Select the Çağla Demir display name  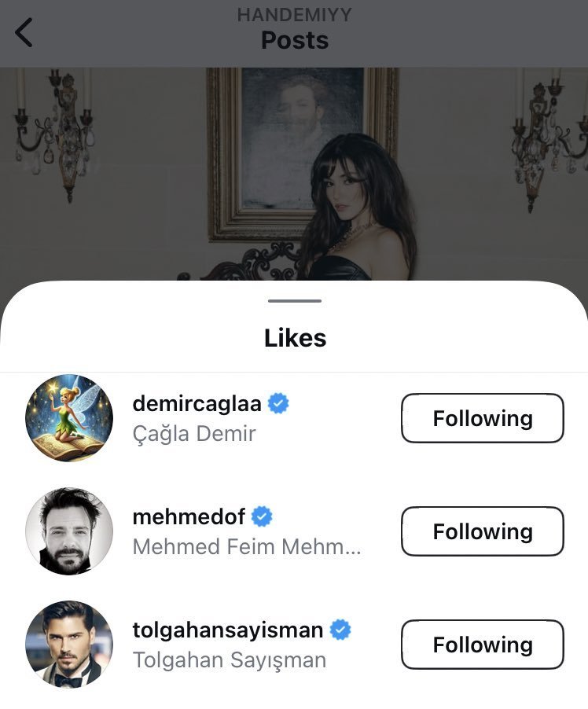194,433
